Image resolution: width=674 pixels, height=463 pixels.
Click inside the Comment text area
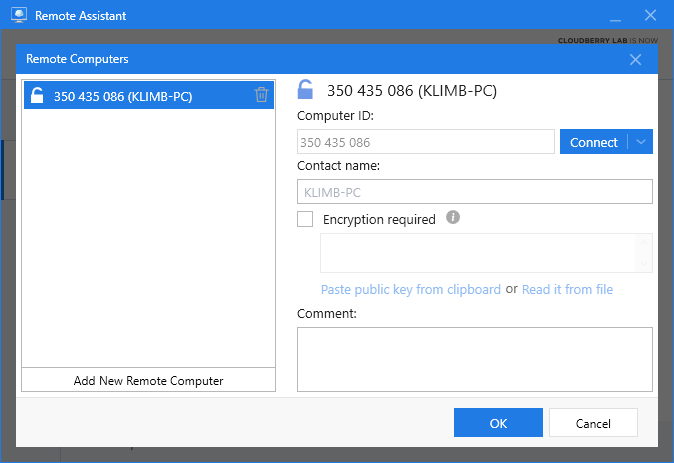(x=474, y=358)
